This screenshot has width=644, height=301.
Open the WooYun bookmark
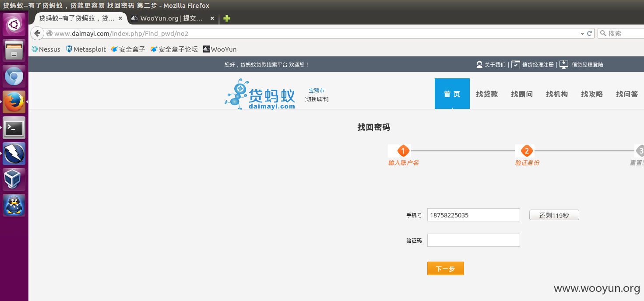[x=220, y=49]
